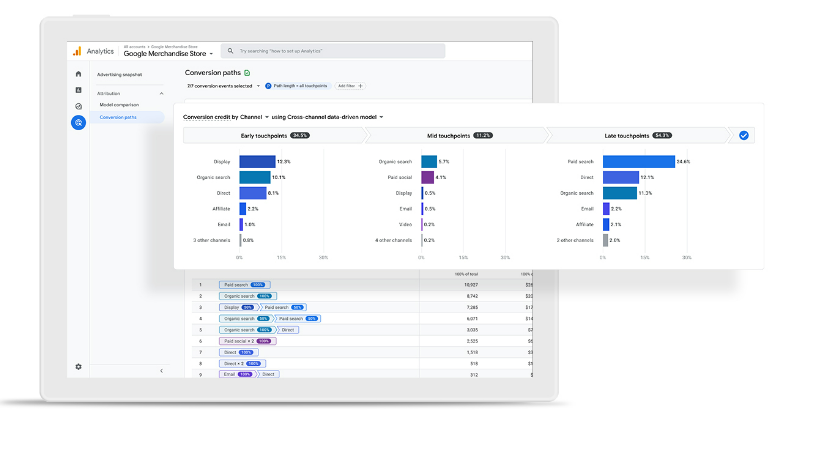Click the Paid search bar in Late touchpoints
The width and height of the screenshot is (819, 466).
click(638, 161)
